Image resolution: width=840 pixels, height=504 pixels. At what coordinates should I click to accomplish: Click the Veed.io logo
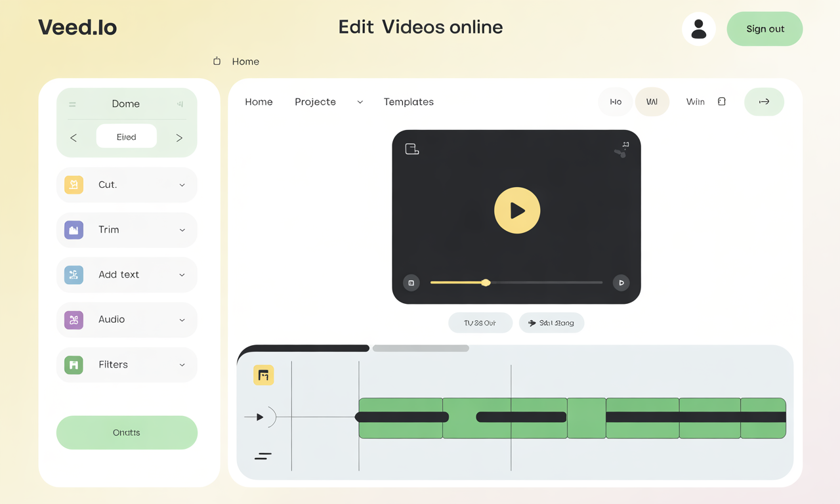coord(77,28)
